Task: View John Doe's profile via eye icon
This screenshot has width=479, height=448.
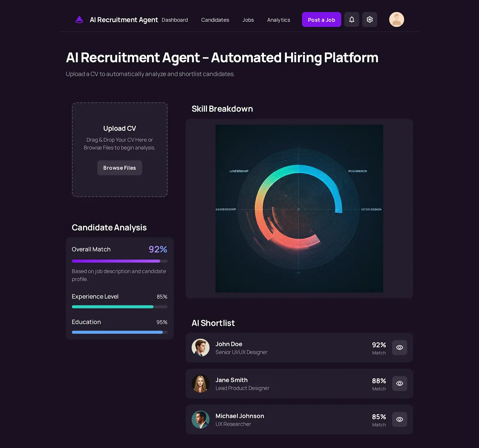Action: point(400,347)
